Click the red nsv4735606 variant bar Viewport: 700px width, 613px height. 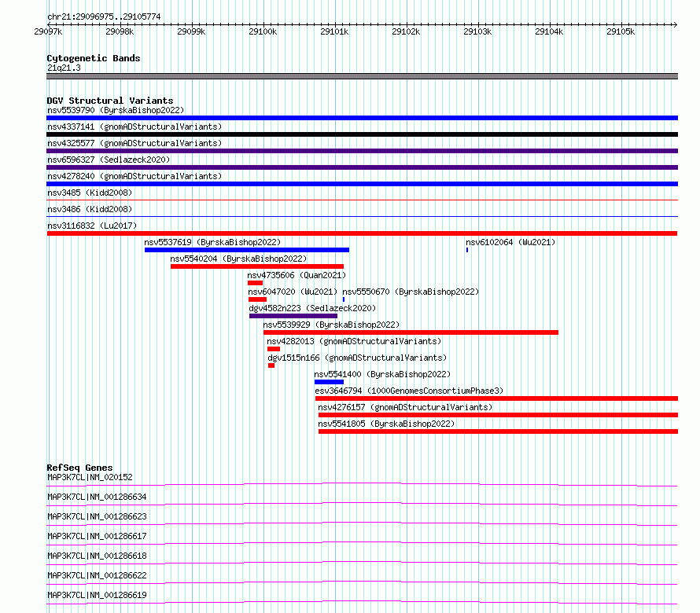pyautogui.click(x=256, y=283)
